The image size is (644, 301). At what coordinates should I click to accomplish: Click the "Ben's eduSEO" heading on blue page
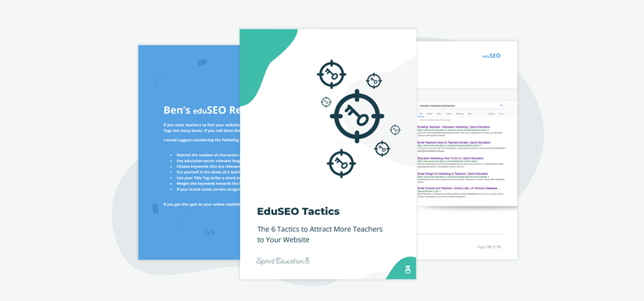[x=201, y=110]
